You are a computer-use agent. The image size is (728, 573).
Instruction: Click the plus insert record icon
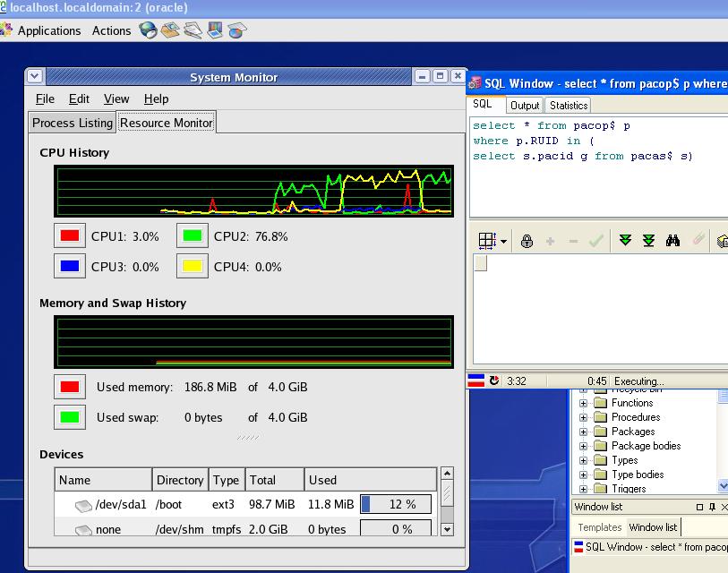(x=550, y=241)
